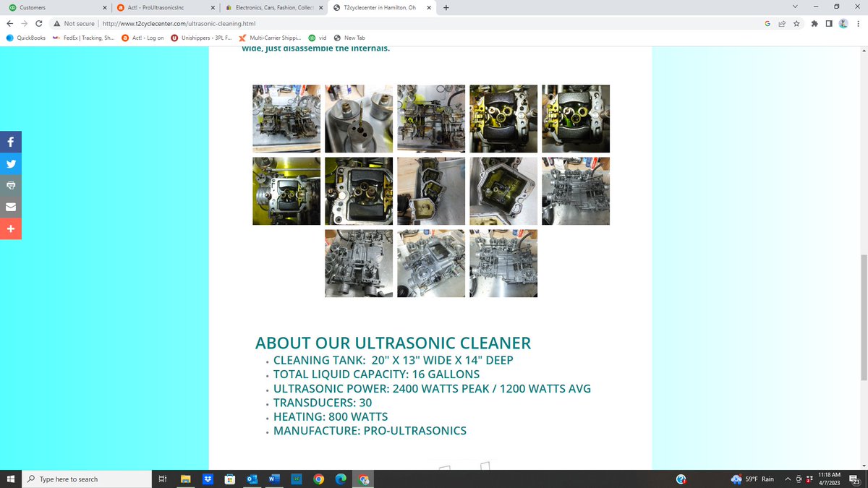Click TRANSDUCERS: 30 text

323,403
